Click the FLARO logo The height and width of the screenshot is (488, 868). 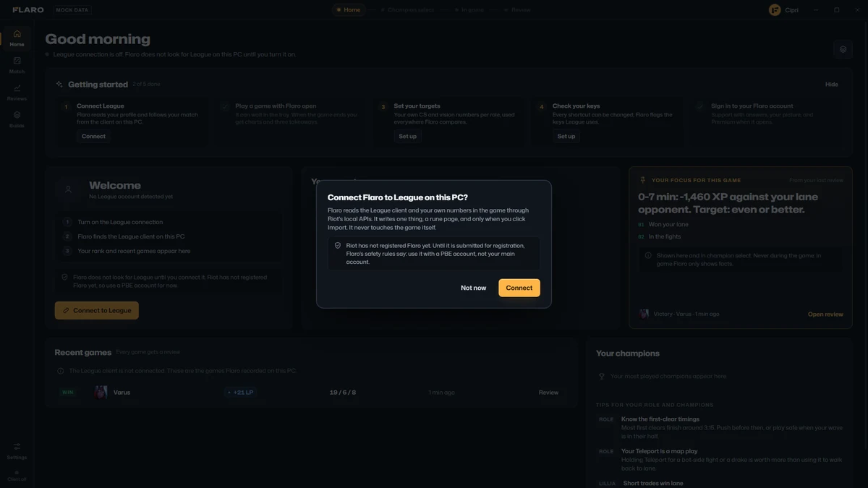coord(28,10)
